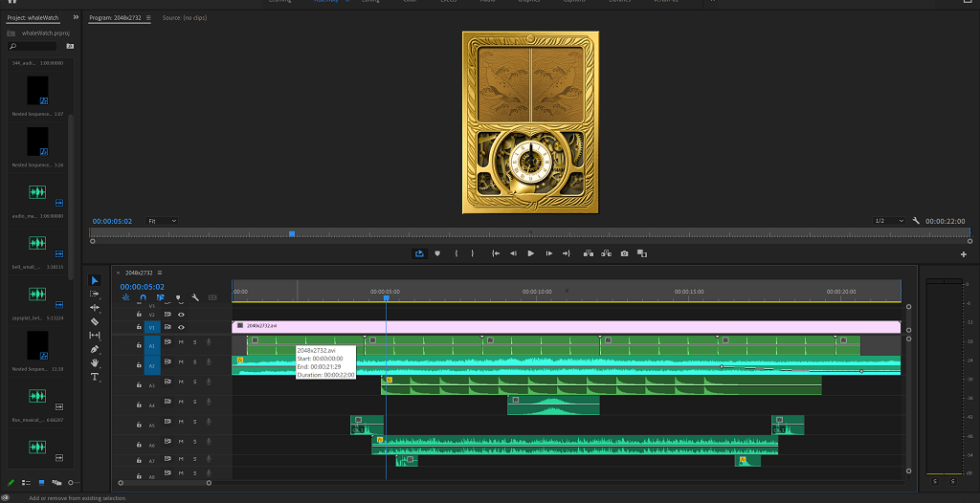Enable voice-over record on track A5
980x503 pixels.
click(x=209, y=422)
